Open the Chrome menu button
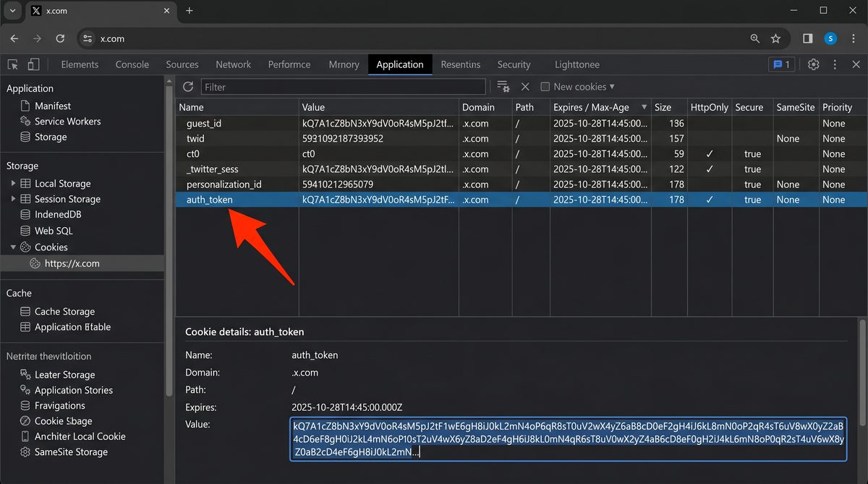868x484 pixels. click(x=854, y=38)
